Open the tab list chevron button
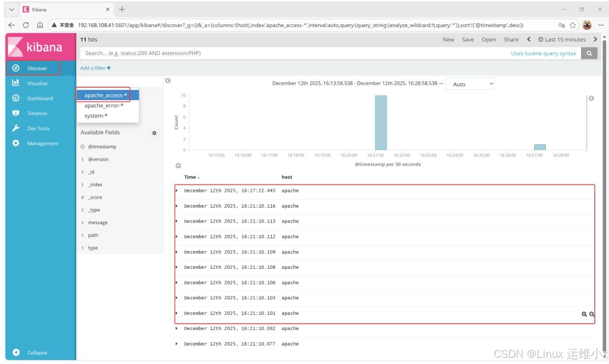Screen dimensions: 609x364 pyautogui.click(x=11, y=9)
